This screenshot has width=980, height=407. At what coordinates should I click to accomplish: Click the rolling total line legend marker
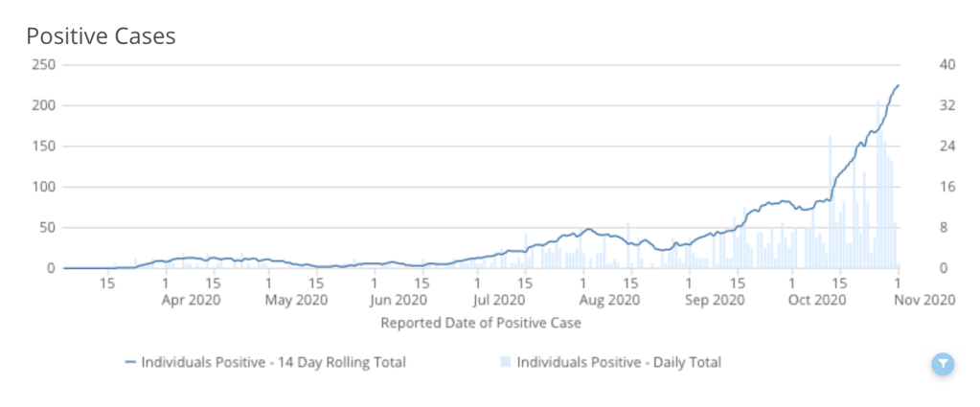point(131,363)
